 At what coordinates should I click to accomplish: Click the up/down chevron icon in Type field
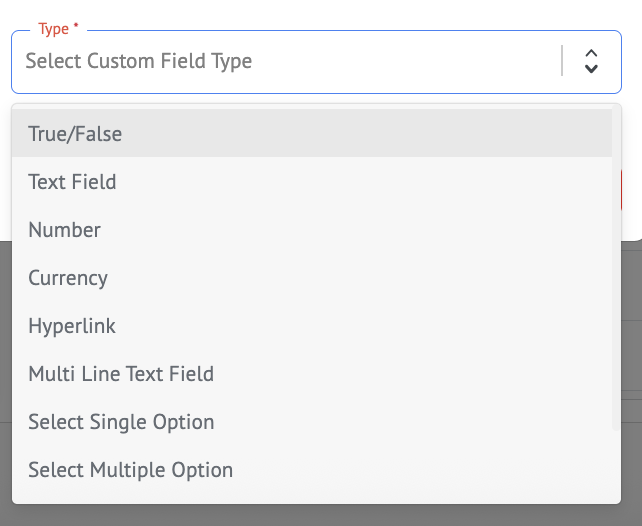[x=591, y=61]
